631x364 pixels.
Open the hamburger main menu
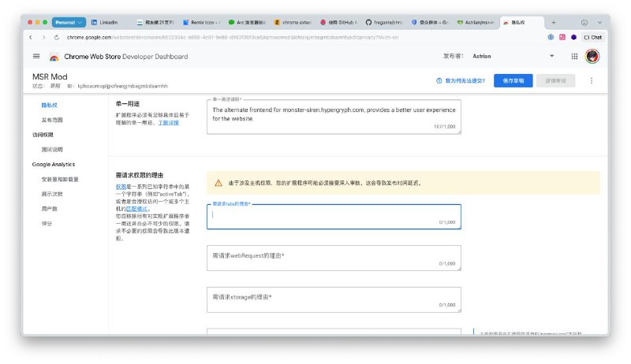[x=36, y=56]
